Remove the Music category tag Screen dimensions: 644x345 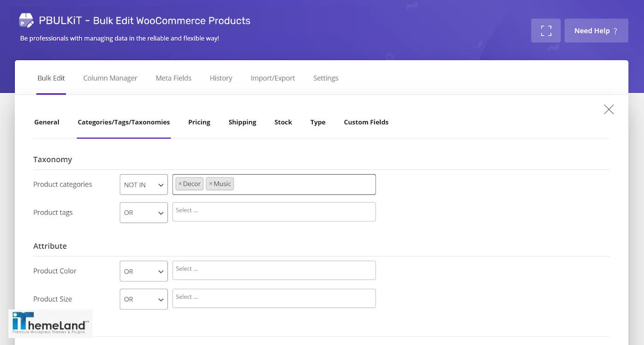coord(211,184)
